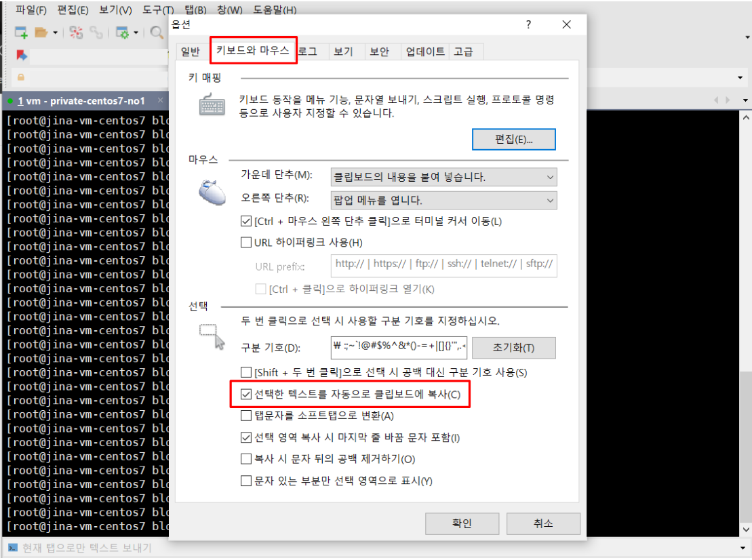
Task: Click the 구분 기호(D) input field
Action: click(x=399, y=348)
